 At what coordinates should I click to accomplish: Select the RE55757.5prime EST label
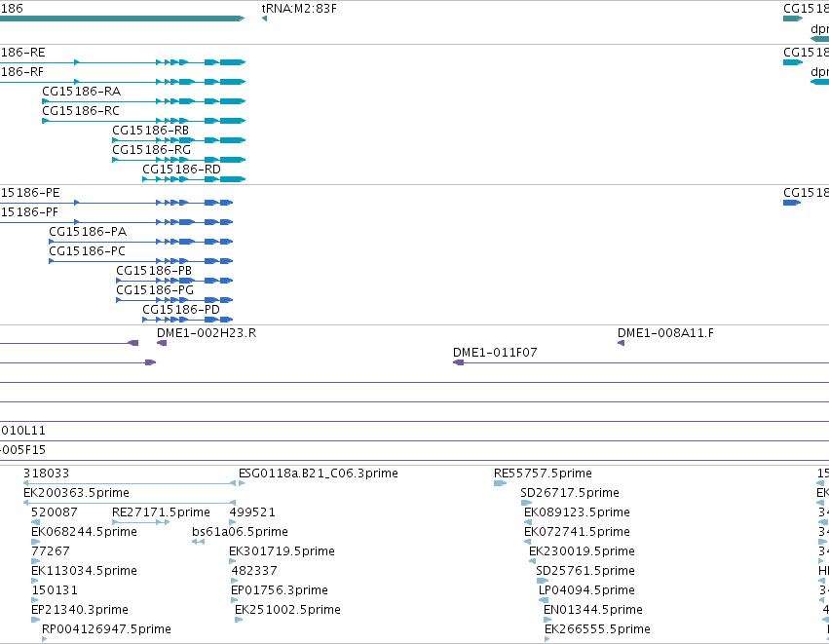[x=543, y=474]
